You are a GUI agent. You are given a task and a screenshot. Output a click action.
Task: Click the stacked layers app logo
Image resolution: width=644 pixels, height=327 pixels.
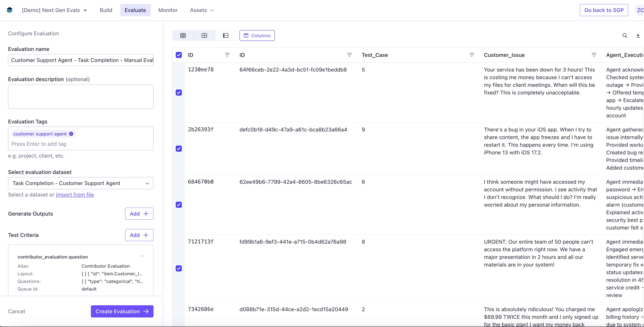[10, 10]
